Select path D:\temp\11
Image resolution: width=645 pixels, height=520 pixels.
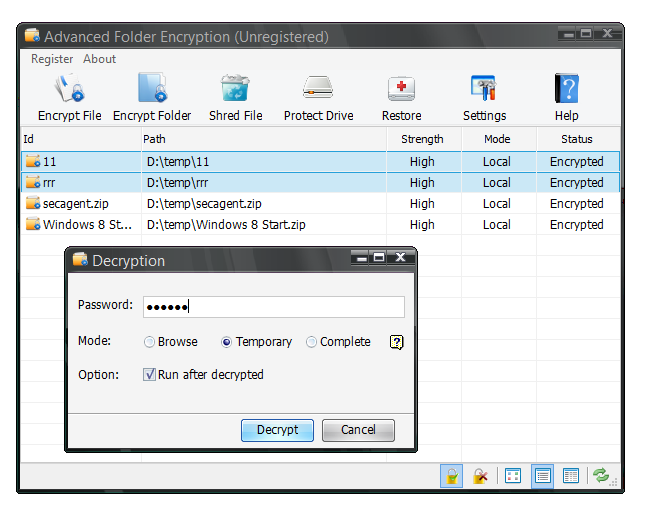coord(178,162)
